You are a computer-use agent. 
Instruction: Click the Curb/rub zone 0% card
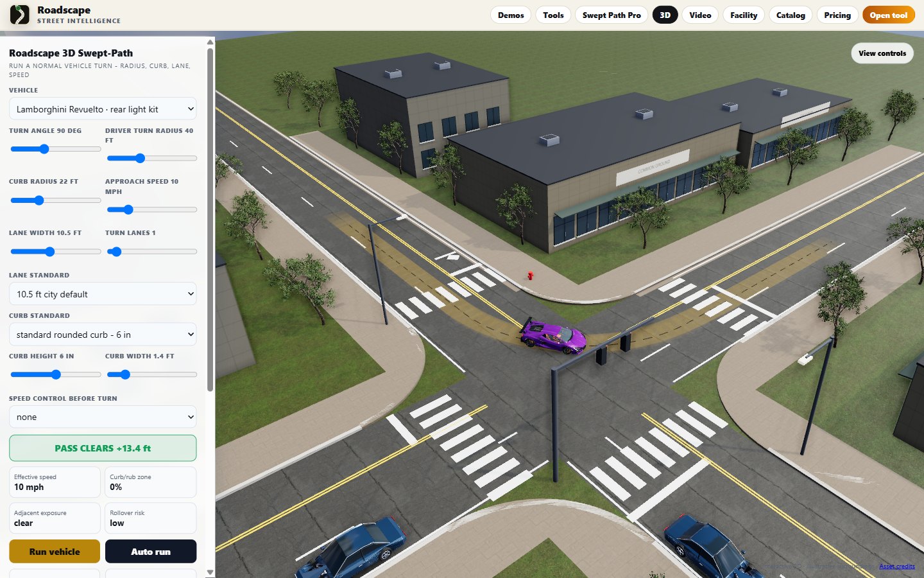(151, 482)
